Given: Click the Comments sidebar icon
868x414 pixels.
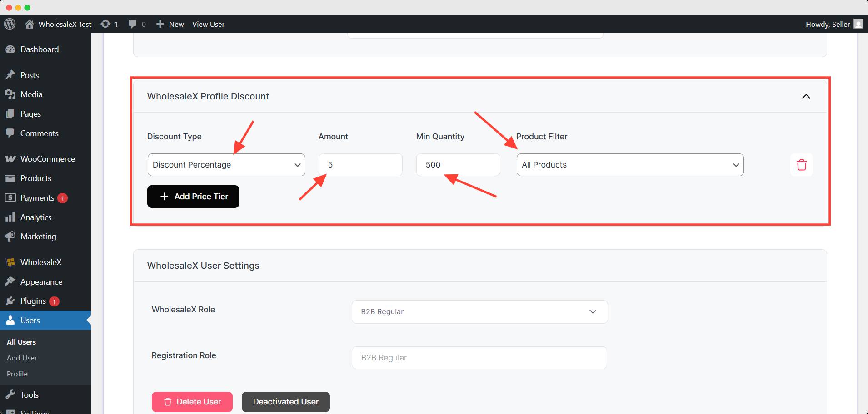Looking at the screenshot, I should click(x=10, y=133).
